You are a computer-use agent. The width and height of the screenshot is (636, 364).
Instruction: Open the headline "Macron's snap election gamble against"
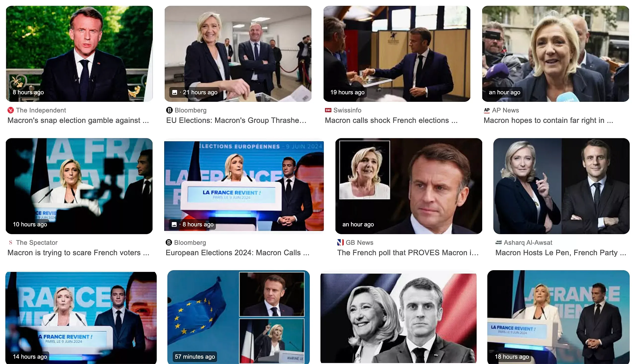[78, 120]
